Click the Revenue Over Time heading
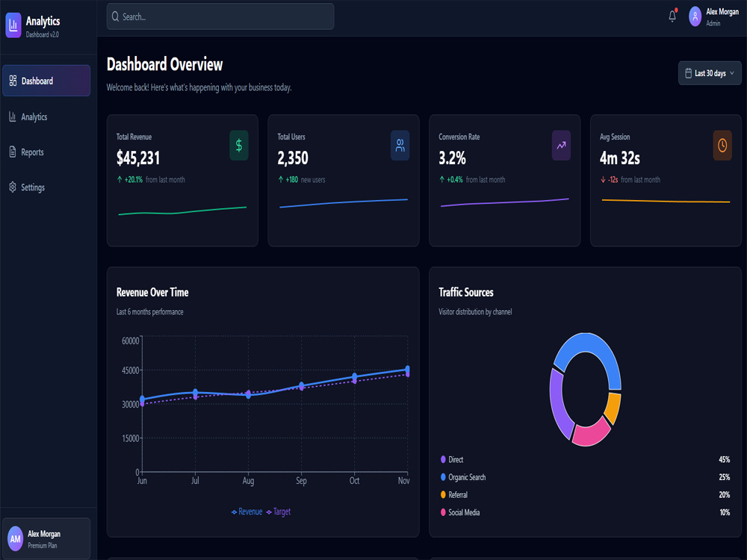This screenshot has width=747, height=560. click(x=152, y=293)
